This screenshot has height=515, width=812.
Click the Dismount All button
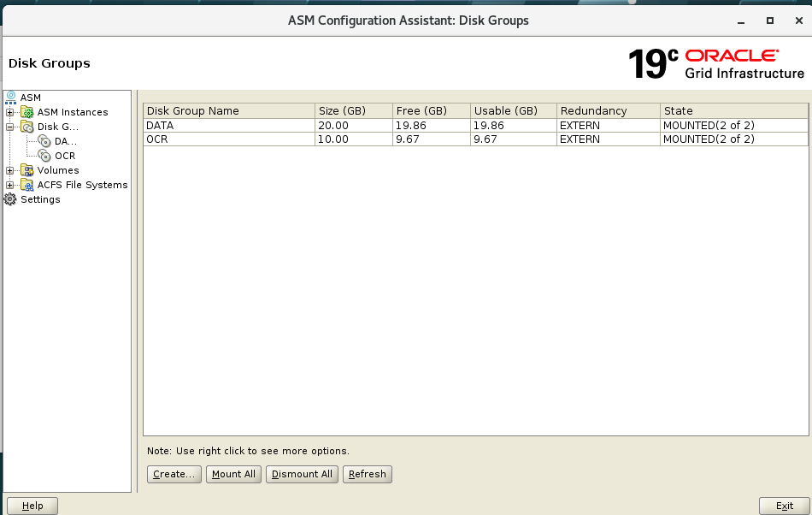(x=302, y=474)
